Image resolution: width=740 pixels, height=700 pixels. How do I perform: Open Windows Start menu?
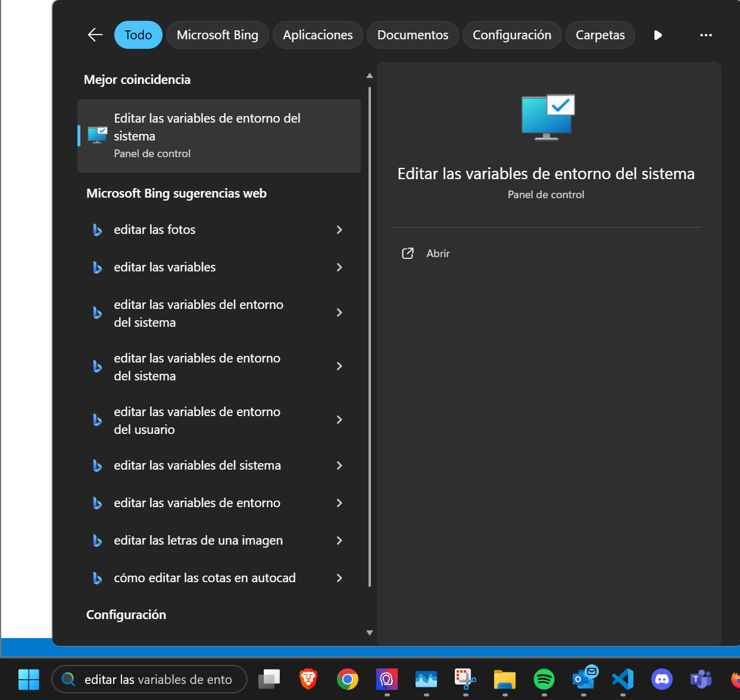29,679
